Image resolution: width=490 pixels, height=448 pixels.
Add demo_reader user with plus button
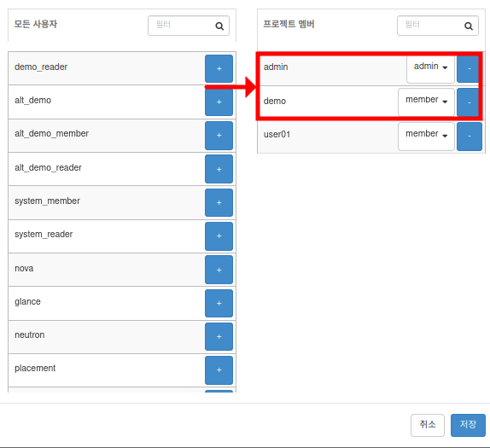(x=219, y=69)
